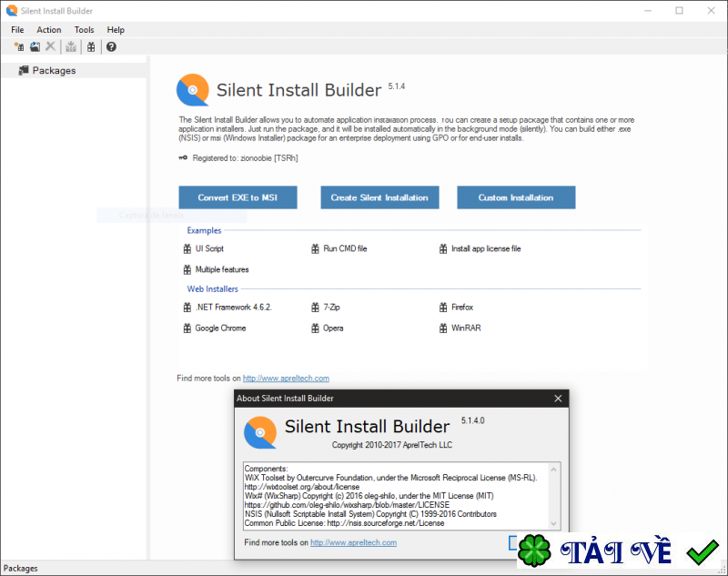Click the 'Registered to: zionoobie [TSRh]' text
The width and height of the screenshot is (728, 576).
pos(245,158)
